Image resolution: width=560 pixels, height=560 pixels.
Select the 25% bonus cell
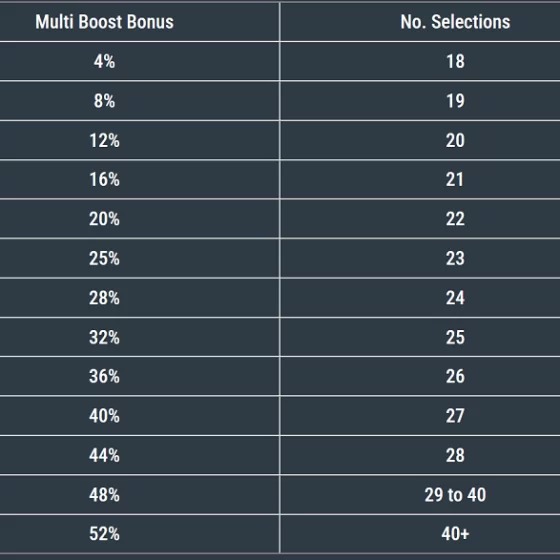(104, 258)
